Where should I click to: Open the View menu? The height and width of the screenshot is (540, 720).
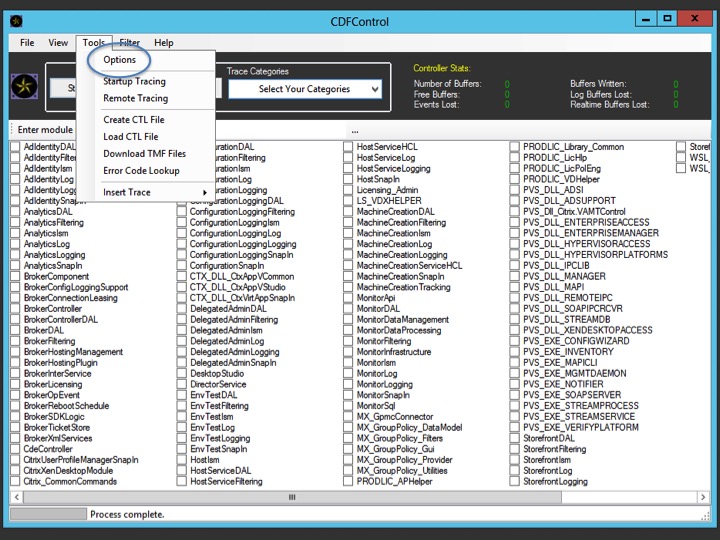(58, 43)
